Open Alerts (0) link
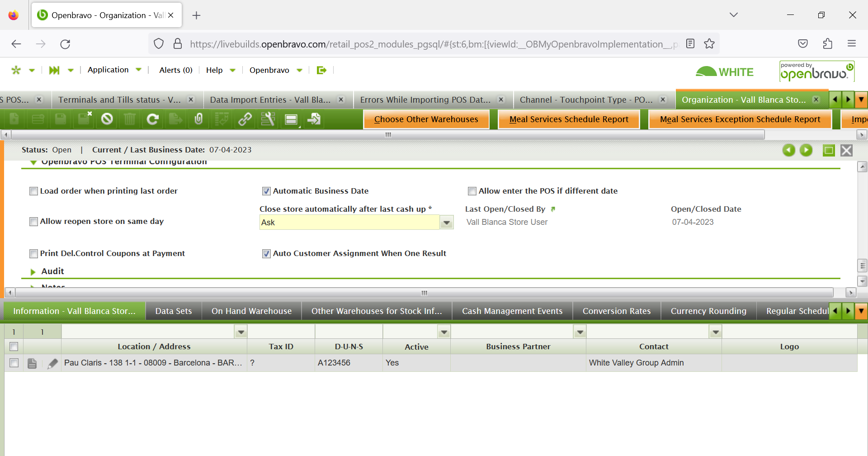Screen dimensions: 868x456 click(x=176, y=70)
